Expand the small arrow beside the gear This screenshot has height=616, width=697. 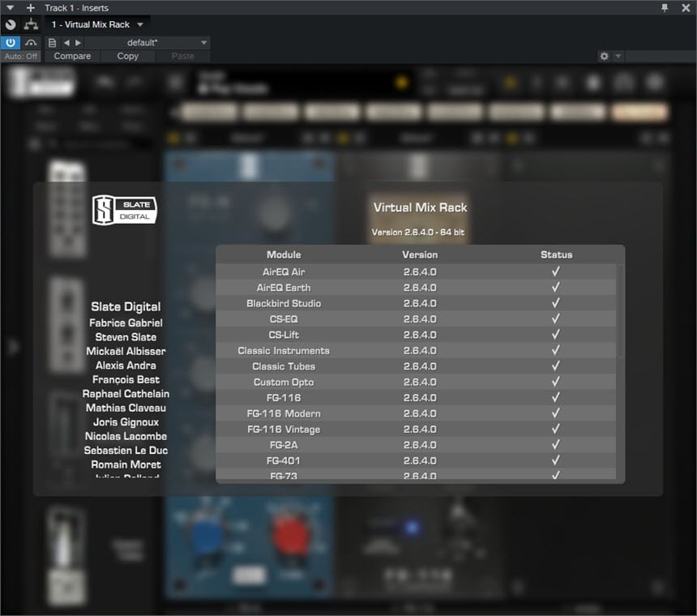click(x=618, y=56)
